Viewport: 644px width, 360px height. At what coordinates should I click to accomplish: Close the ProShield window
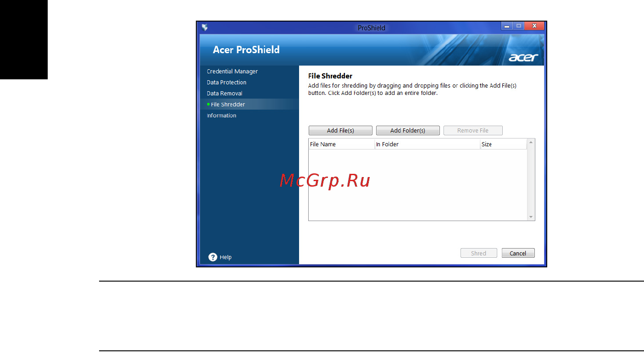534,26
